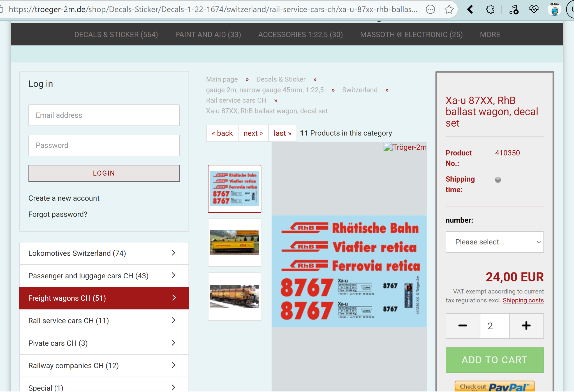Open the Paint and Aid (33) menu
This screenshot has width=574, height=392.
coord(208,34)
